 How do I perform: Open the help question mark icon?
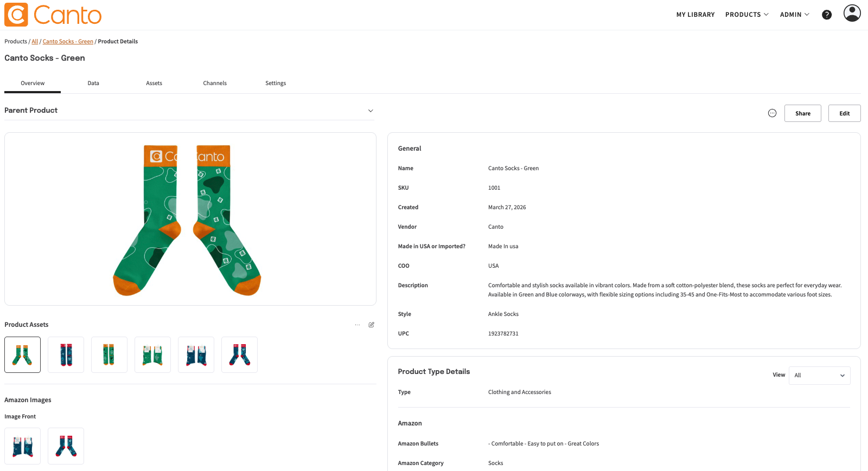(827, 15)
